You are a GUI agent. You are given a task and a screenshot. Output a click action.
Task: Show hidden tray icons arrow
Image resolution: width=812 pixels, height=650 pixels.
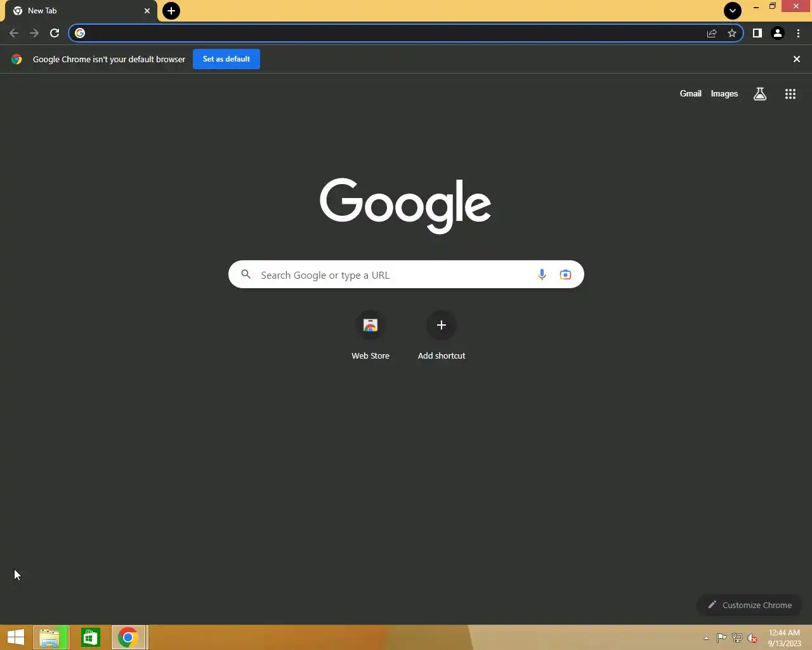click(x=706, y=638)
